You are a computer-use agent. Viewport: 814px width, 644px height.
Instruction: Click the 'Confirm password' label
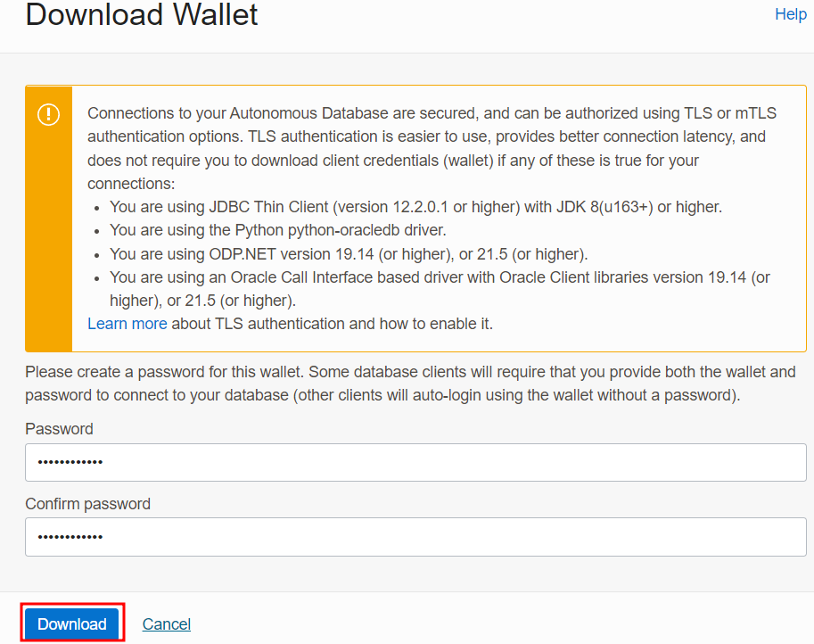87,504
